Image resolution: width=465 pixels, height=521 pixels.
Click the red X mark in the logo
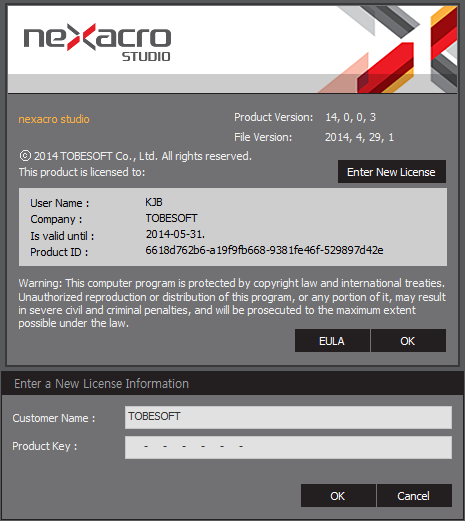pos(81,37)
